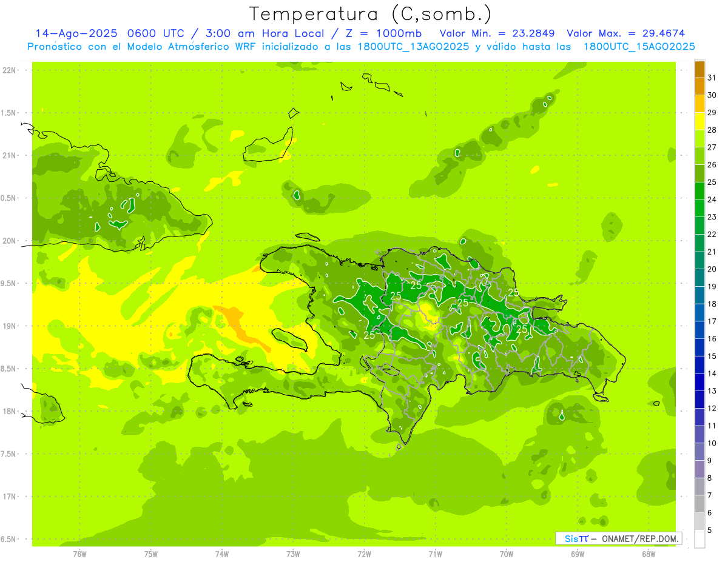Click the '76W' longitude label
728x562 pixels.
point(79,554)
